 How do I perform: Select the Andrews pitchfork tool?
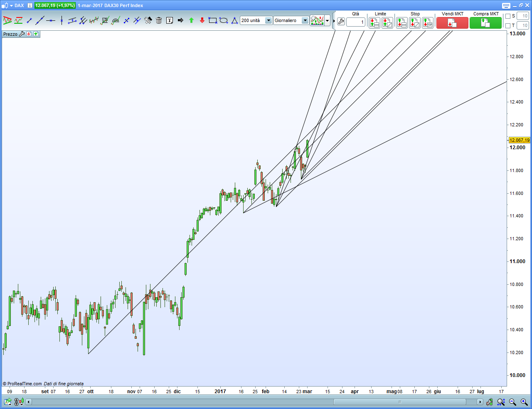(83, 20)
